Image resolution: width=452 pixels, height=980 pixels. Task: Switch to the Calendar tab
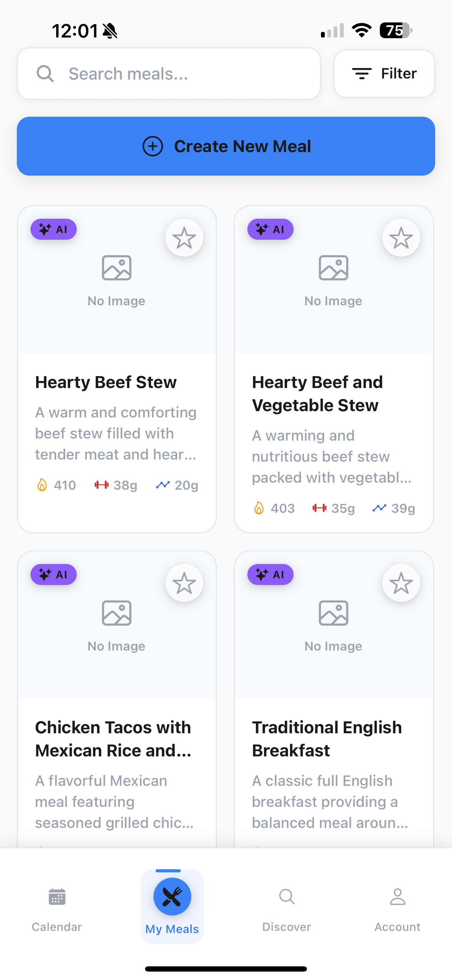coord(57,906)
